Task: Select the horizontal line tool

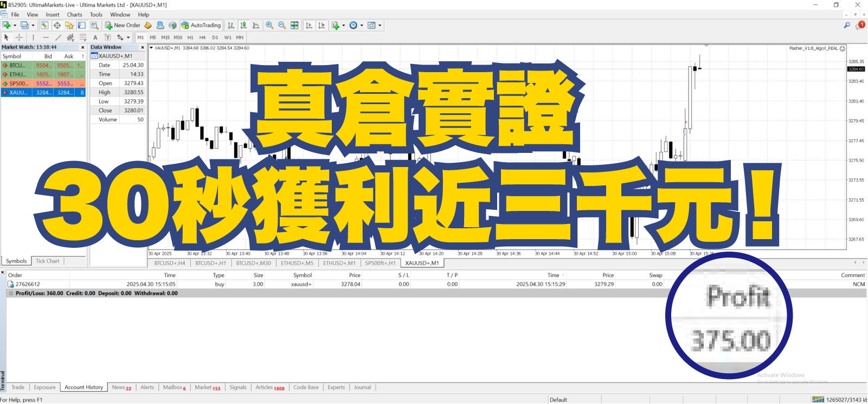Action: tap(46, 37)
